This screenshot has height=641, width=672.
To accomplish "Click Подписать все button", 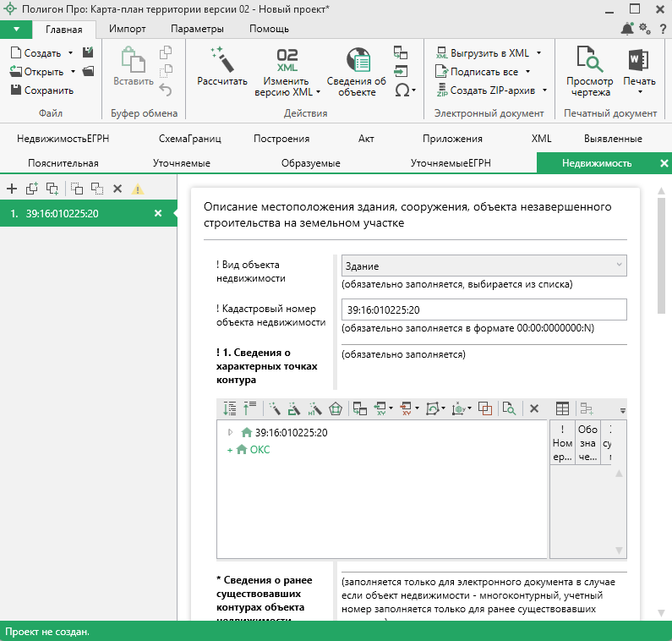I will (x=484, y=71).
